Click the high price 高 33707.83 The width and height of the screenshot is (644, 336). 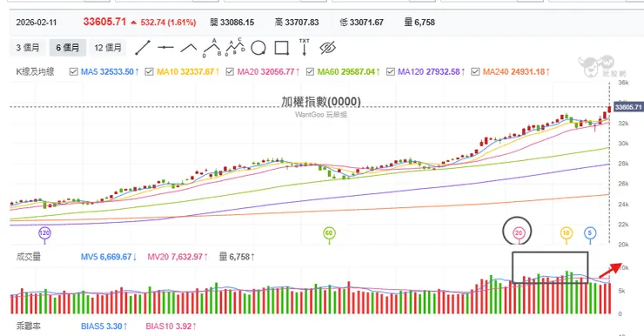297,23
